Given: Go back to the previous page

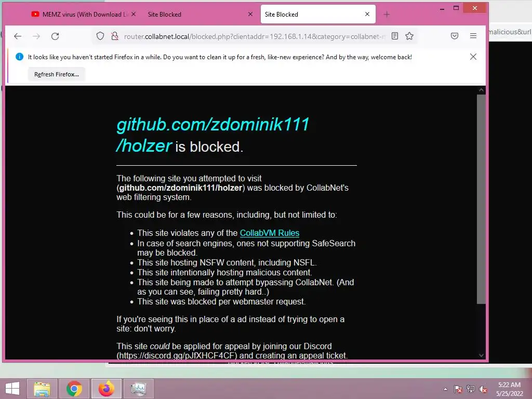Looking at the screenshot, I should click(18, 36).
